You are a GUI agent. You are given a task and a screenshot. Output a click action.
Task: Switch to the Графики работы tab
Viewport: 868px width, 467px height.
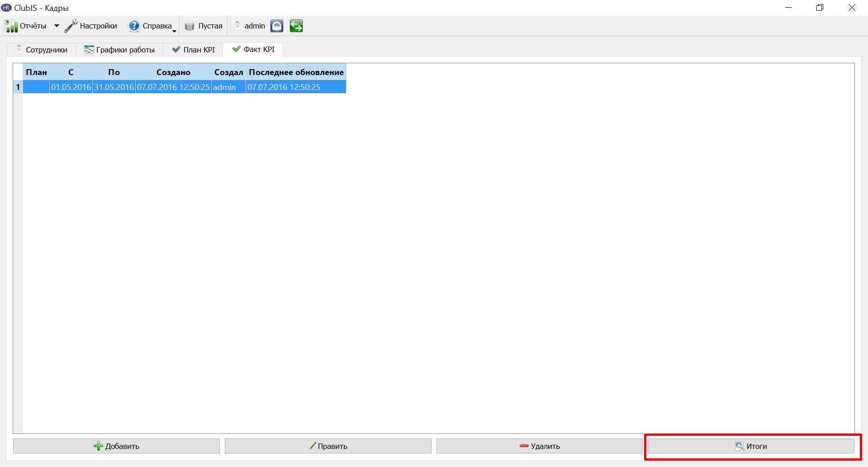click(119, 50)
